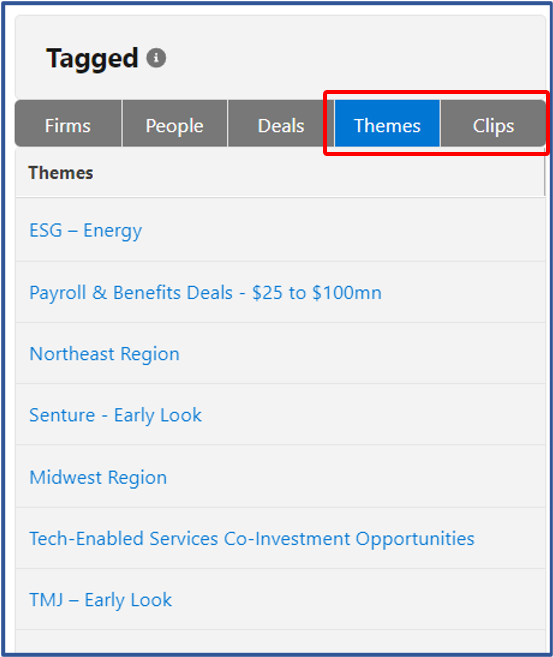Click the vertical scrollbar beside Themes header
This screenshot has height=657, width=553.
tap(545, 172)
